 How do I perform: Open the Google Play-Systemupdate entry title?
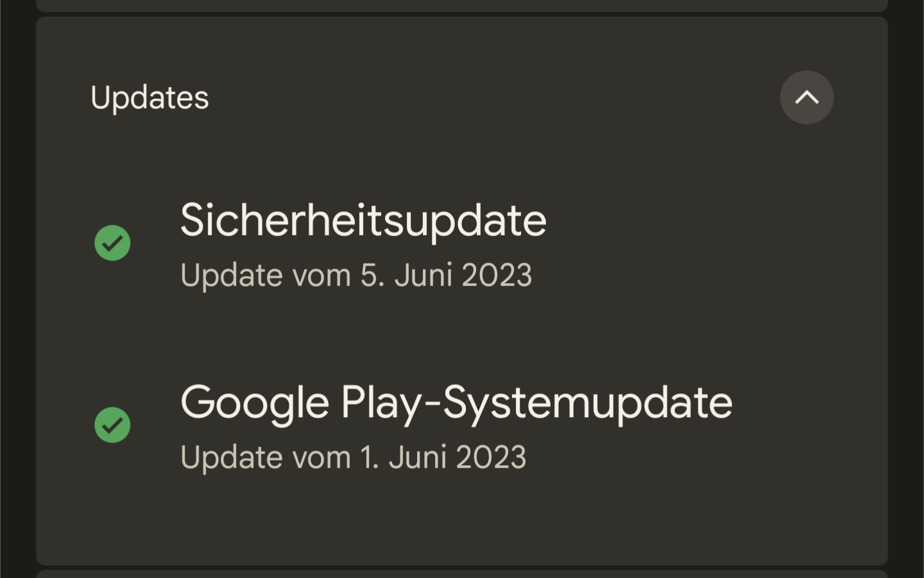pos(456,402)
